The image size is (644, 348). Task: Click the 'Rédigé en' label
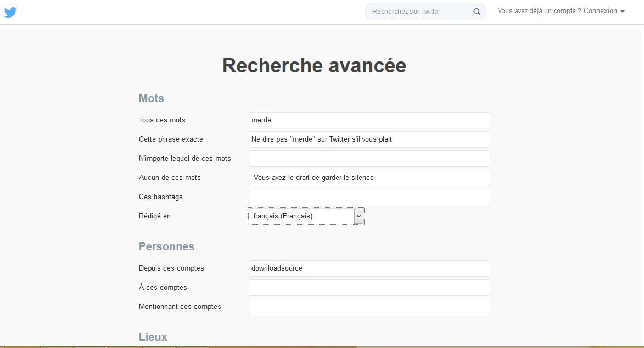[x=154, y=216]
